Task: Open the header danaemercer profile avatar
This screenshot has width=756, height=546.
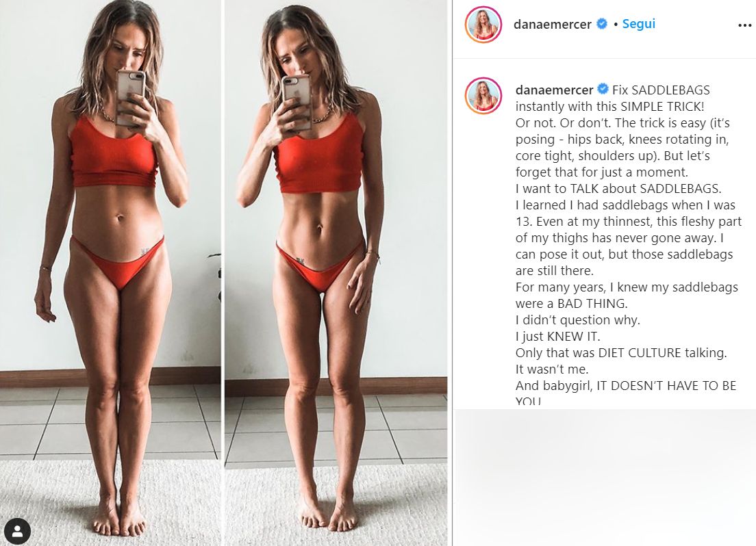Action: pos(483,25)
